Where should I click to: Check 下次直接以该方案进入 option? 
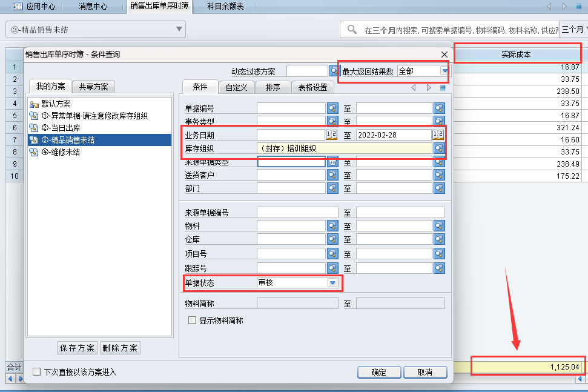[x=37, y=372]
